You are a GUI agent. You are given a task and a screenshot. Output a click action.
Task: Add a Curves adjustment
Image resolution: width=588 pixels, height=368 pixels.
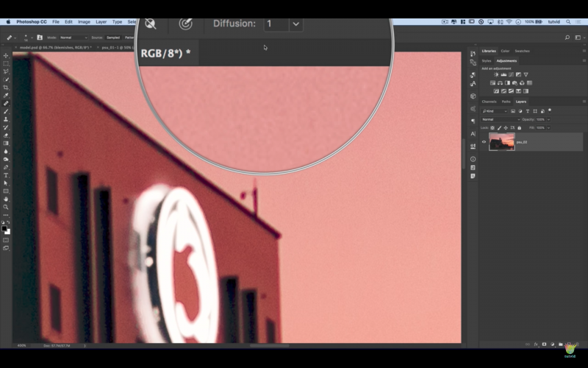point(511,75)
